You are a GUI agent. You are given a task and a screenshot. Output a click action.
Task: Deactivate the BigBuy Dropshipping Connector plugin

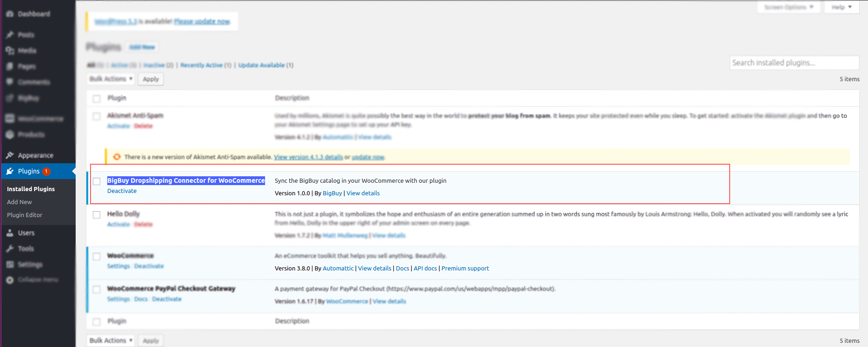[x=122, y=191]
